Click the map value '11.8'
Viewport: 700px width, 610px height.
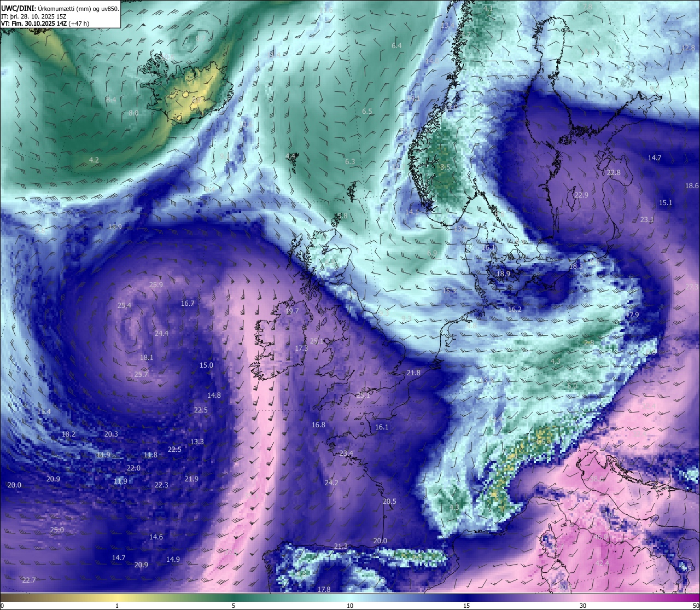[150, 455]
